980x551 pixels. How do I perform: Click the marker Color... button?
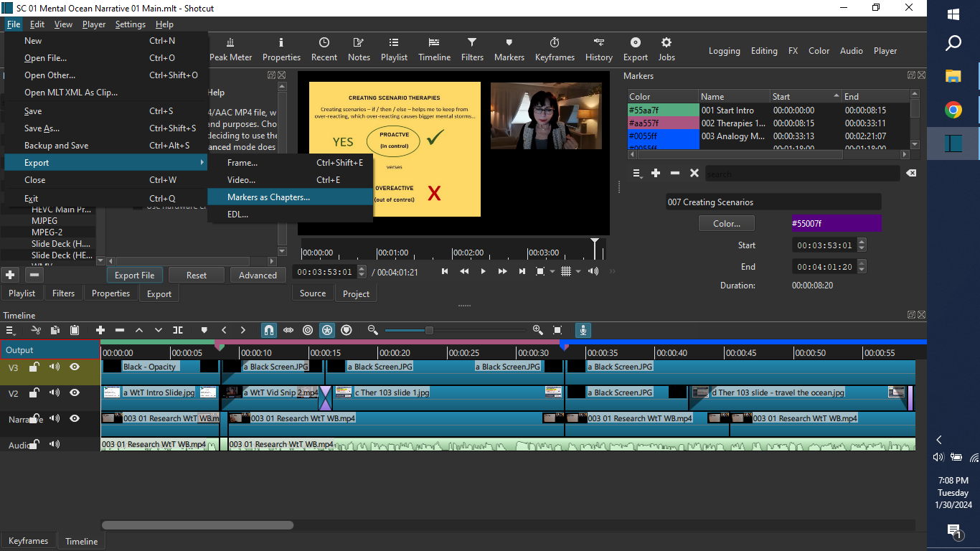point(726,224)
